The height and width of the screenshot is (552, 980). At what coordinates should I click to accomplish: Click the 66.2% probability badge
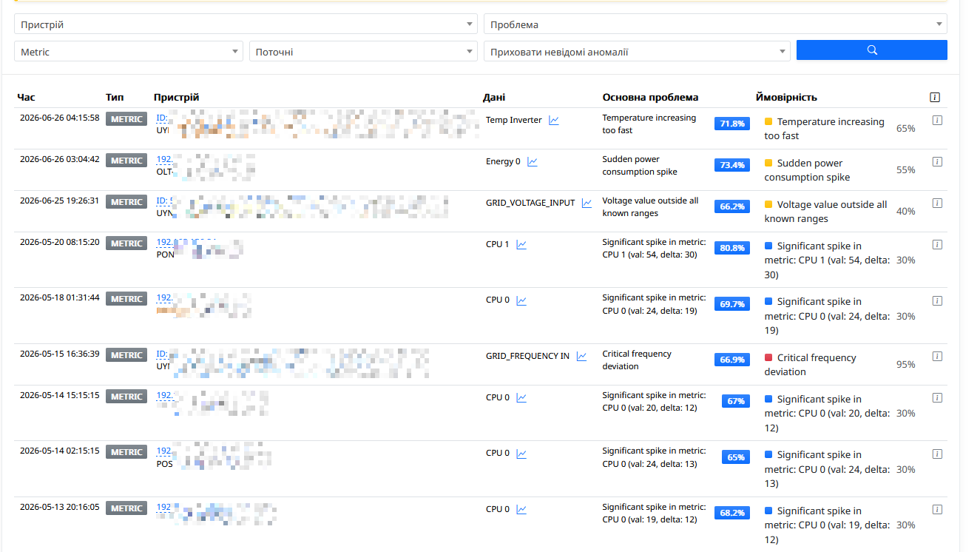pyautogui.click(x=732, y=206)
